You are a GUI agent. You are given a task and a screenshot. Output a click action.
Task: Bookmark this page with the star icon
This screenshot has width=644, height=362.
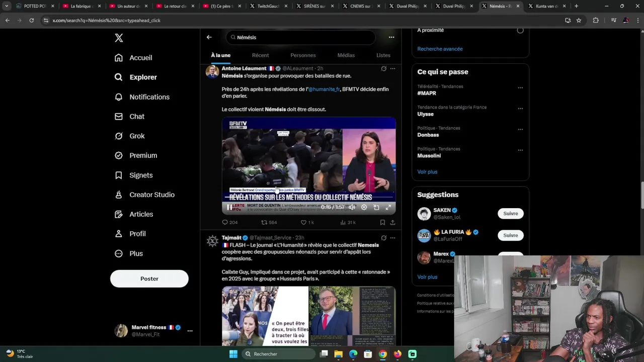[x=579, y=20]
